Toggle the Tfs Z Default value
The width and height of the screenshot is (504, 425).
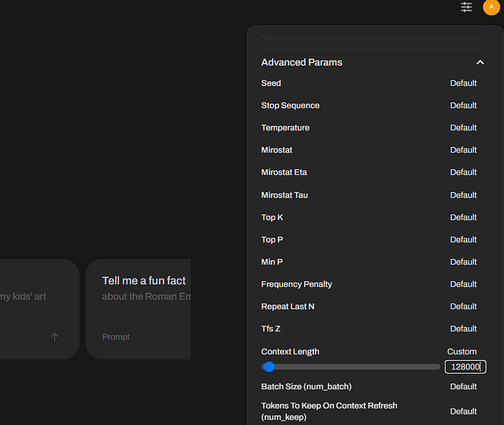coord(463,329)
